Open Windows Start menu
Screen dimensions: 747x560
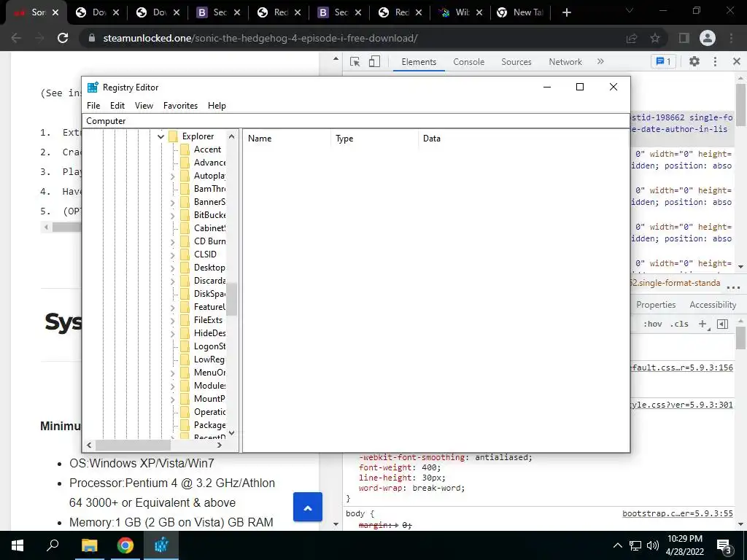(x=18, y=545)
